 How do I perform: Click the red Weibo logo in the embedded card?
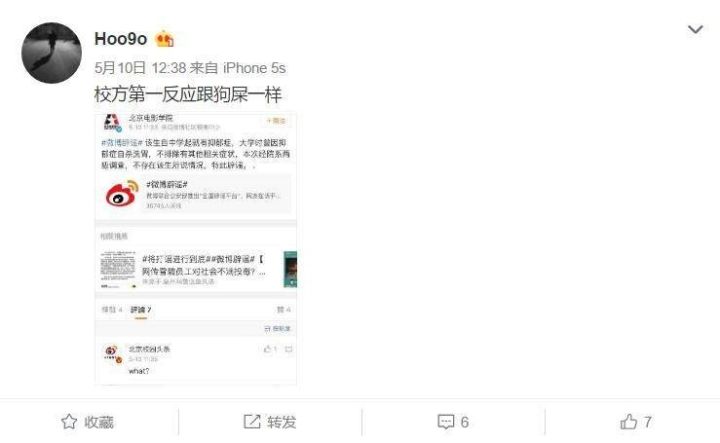pyautogui.click(x=122, y=193)
